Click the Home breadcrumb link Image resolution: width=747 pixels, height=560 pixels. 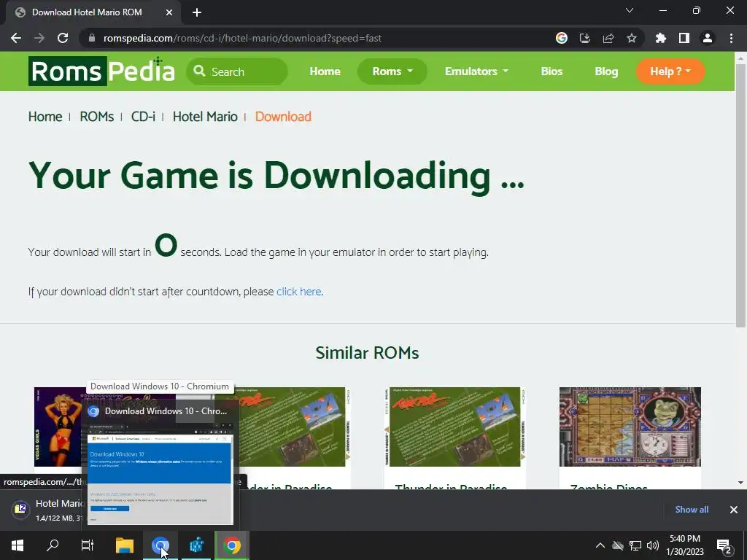click(45, 117)
